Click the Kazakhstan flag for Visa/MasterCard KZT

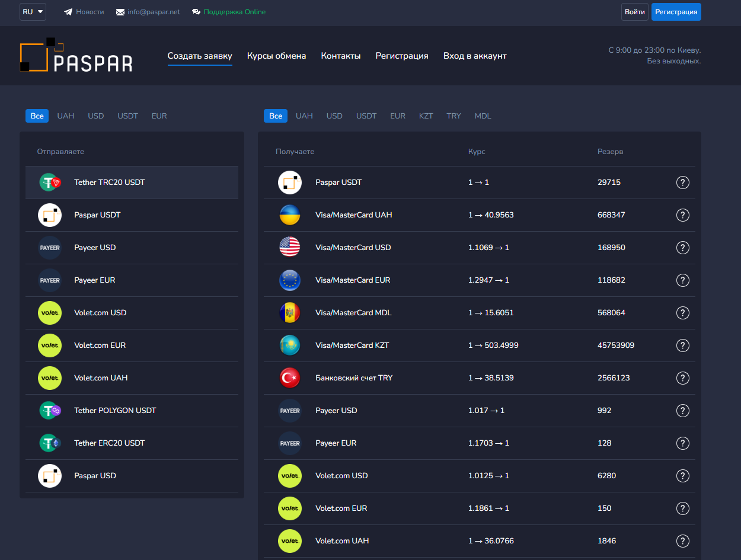[290, 345]
